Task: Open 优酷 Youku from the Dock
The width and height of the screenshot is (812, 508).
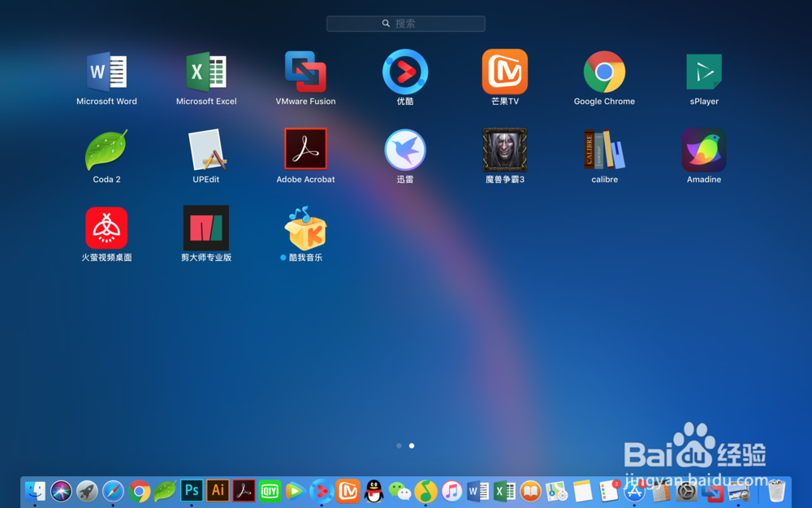Action: (x=322, y=490)
